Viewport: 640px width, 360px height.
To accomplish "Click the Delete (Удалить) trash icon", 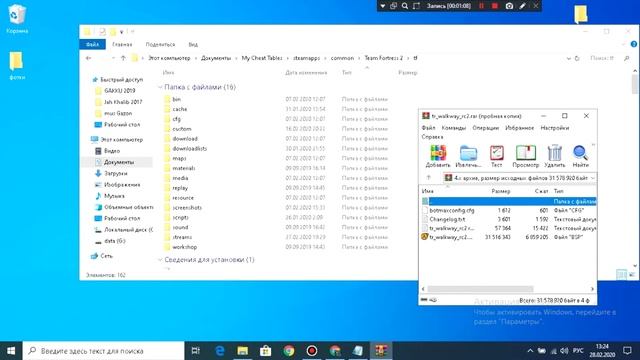I will 555,156.
